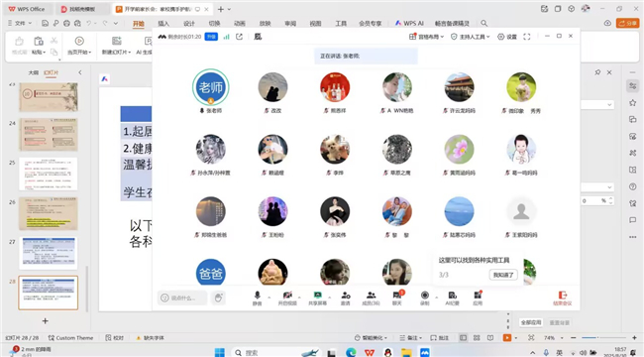The image size is (644, 357).
Task: Dismiss the tip with 我知道了 button
Action: [503, 275]
